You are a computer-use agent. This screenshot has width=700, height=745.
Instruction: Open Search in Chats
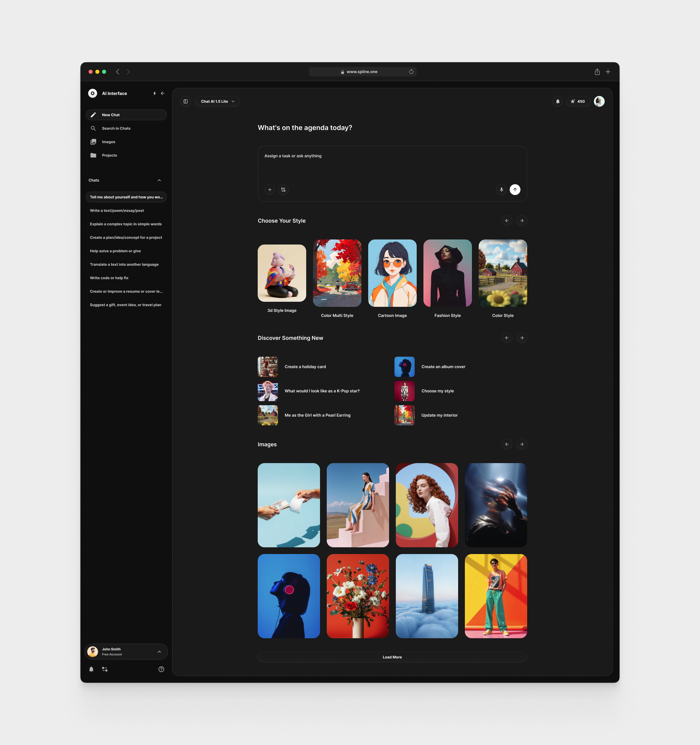point(126,129)
